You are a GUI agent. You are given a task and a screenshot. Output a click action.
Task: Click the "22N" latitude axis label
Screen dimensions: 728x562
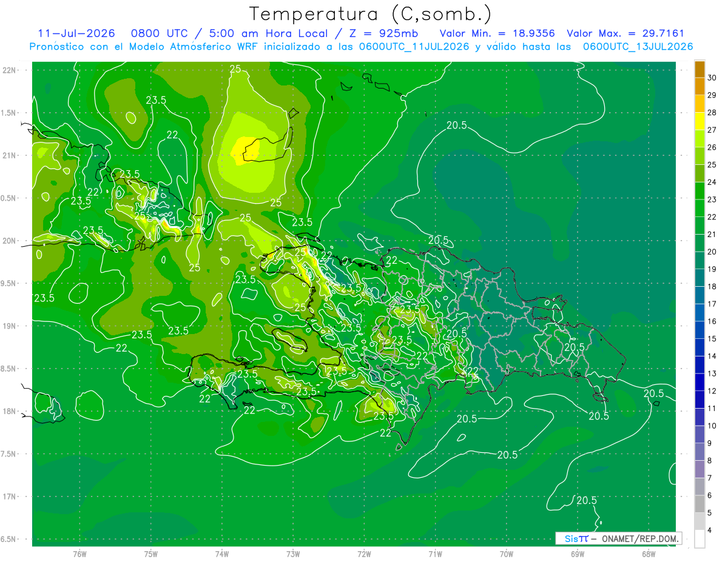(x=10, y=70)
